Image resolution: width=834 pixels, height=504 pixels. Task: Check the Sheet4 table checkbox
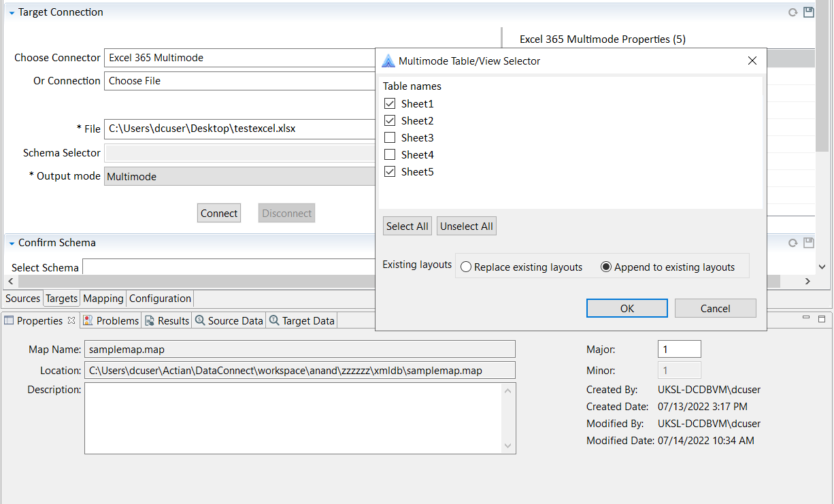tap(390, 155)
